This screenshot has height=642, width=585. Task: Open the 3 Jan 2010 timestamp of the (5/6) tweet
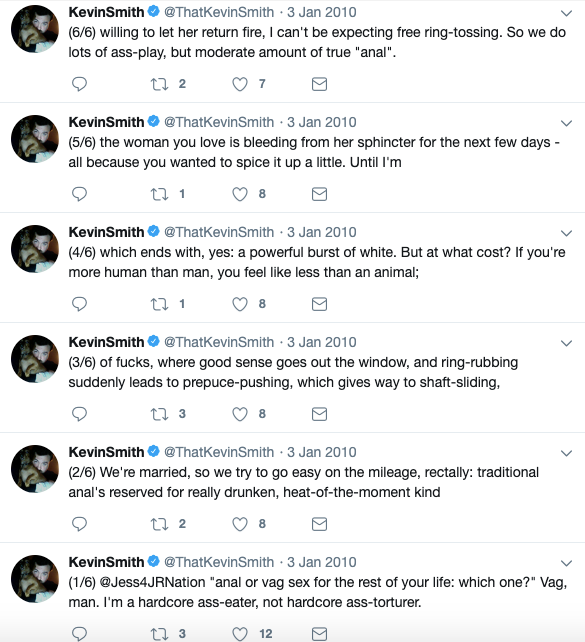[321, 122]
